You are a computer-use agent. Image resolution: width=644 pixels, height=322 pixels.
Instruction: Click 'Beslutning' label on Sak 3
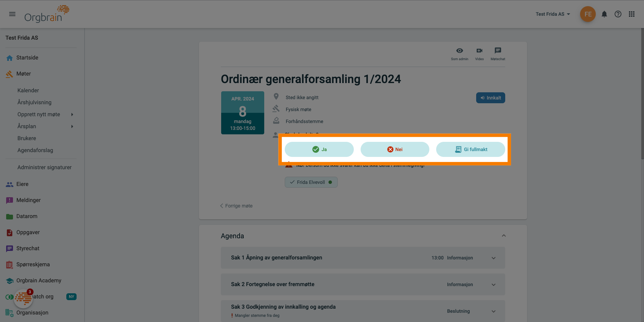point(458,311)
